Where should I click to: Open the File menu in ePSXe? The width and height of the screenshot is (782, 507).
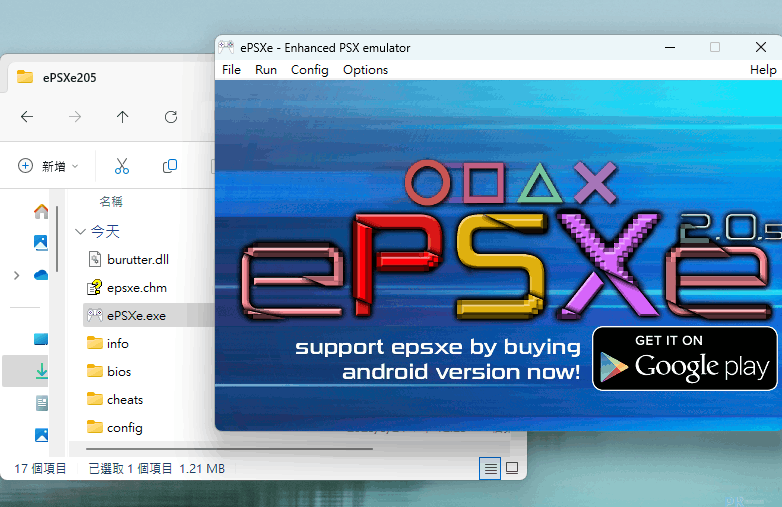tap(231, 70)
